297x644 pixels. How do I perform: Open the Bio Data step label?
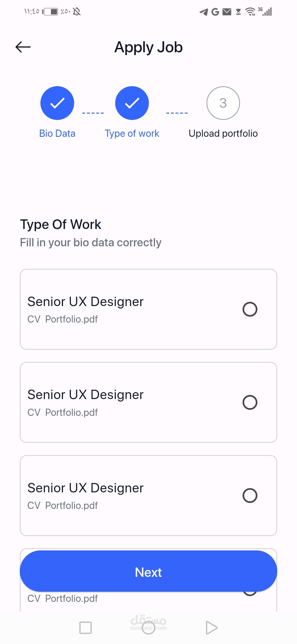click(x=57, y=133)
